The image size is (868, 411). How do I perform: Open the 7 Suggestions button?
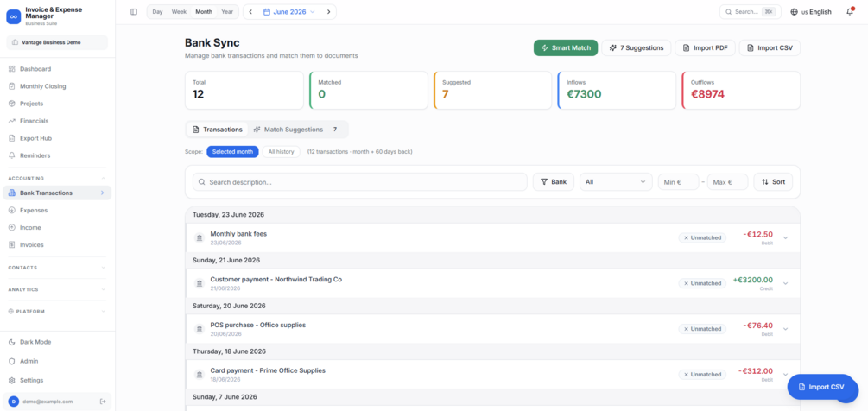tap(637, 48)
